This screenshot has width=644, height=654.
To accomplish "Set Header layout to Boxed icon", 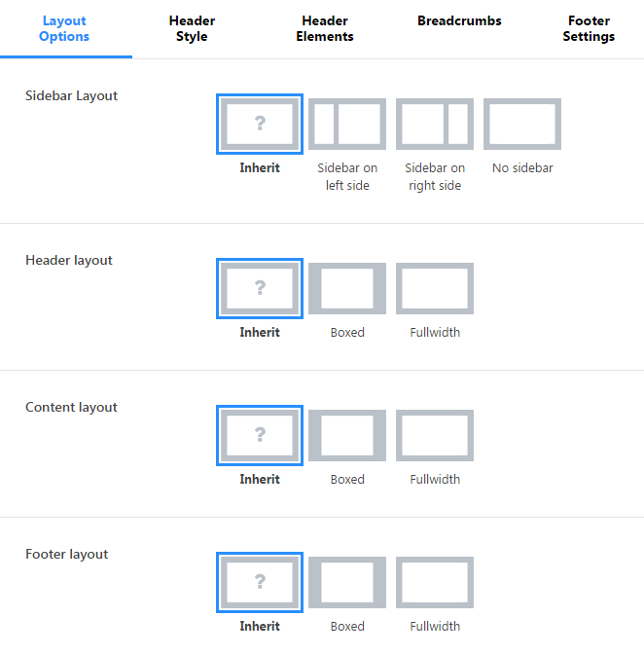I will [x=347, y=288].
